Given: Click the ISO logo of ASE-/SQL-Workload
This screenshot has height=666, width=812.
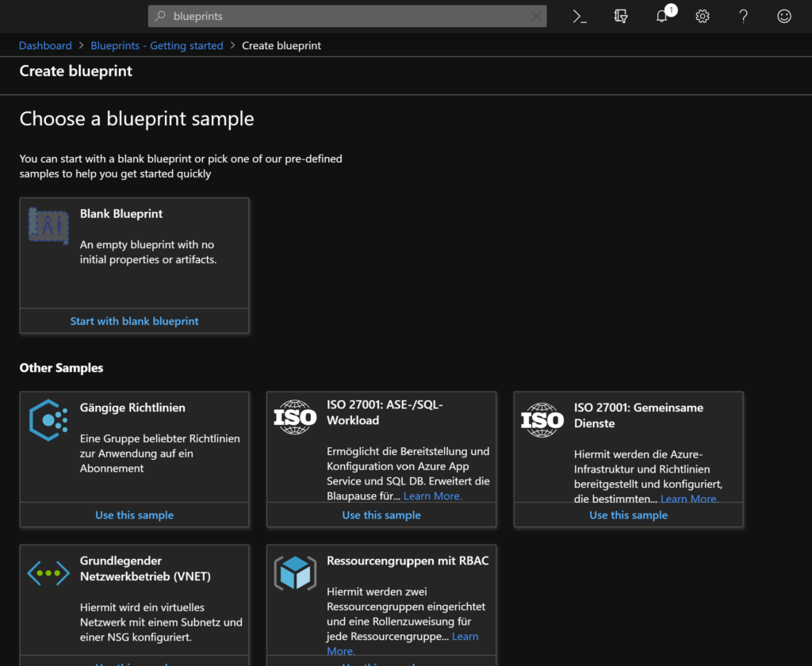Looking at the screenshot, I should click(x=295, y=417).
